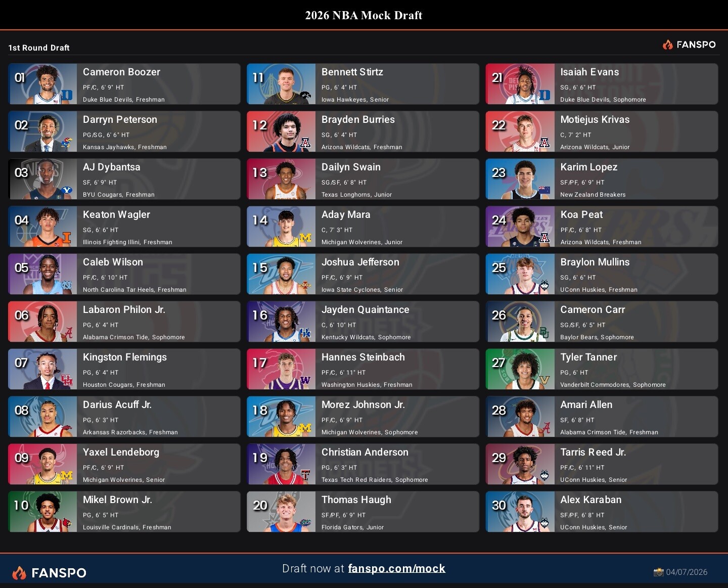
Task: Click the UConn logo on Braylon Mullins' card
Action: pyautogui.click(x=544, y=285)
